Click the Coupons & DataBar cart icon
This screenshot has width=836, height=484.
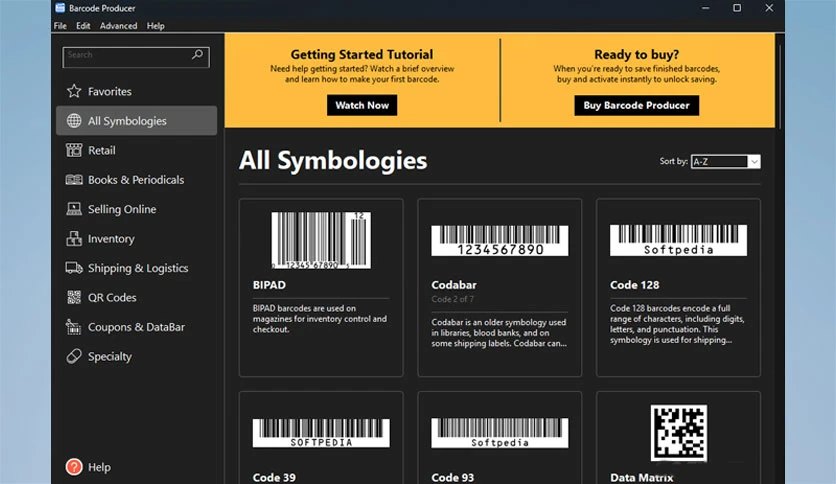(74, 327)
